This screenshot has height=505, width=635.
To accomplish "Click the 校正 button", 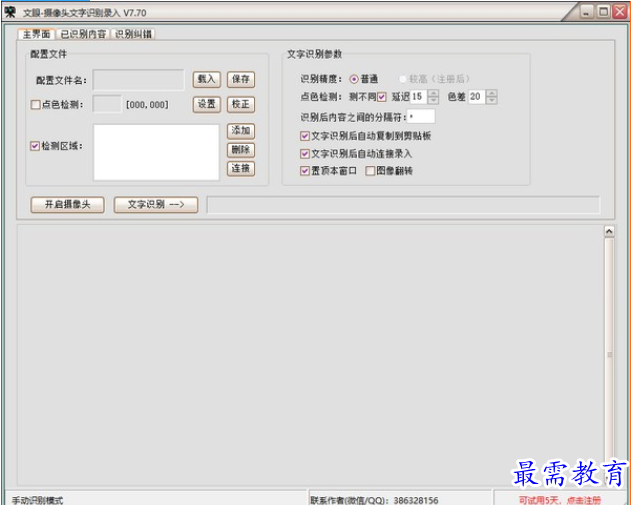I will (241, 104).
